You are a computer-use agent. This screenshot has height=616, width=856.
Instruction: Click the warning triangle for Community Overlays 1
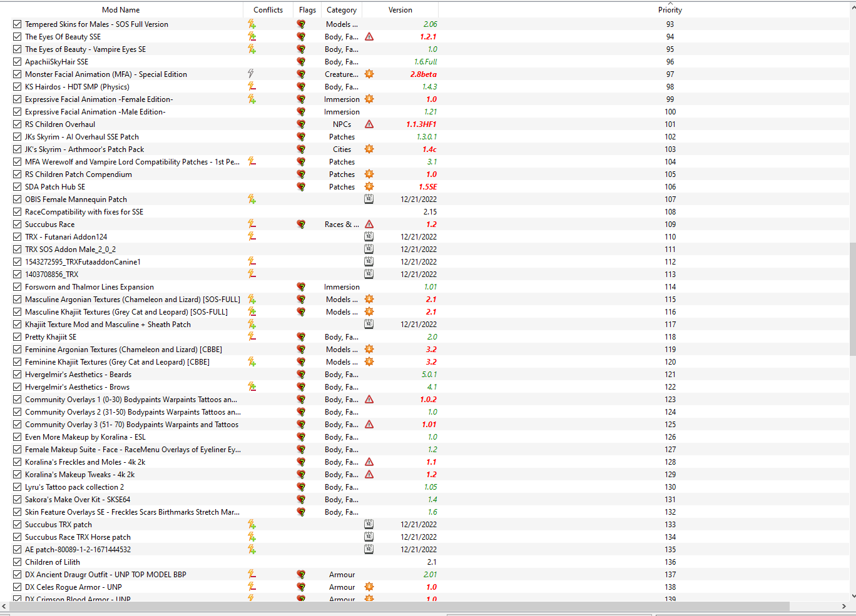coord(369,400)
